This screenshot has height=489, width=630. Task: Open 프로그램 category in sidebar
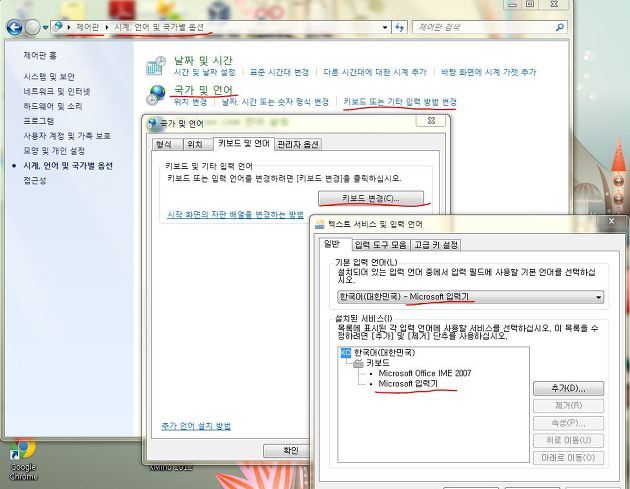pyautogui.click(x=39, y=121)
